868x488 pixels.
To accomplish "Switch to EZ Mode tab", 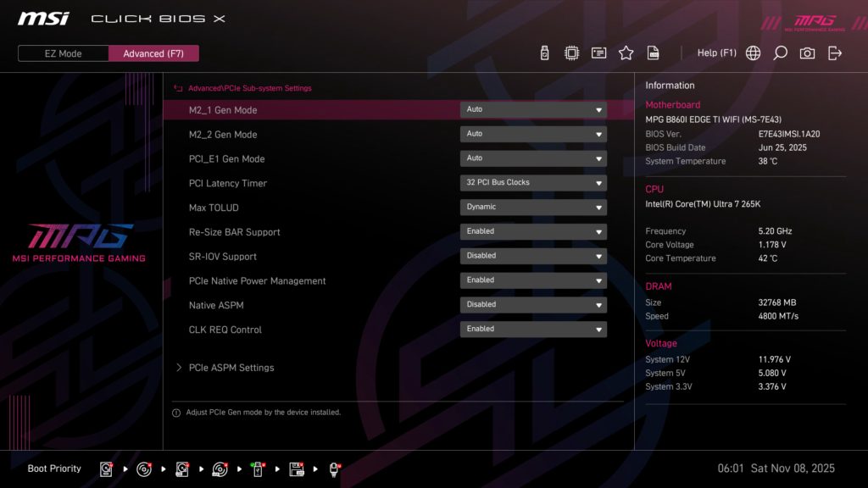I will tap(62, 53).
